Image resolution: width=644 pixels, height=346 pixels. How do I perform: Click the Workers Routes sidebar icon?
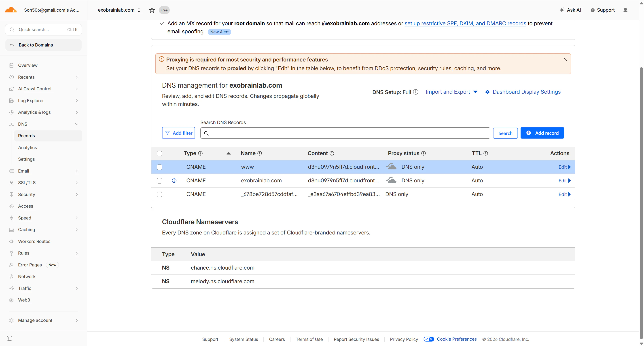[x=11, y=242]
